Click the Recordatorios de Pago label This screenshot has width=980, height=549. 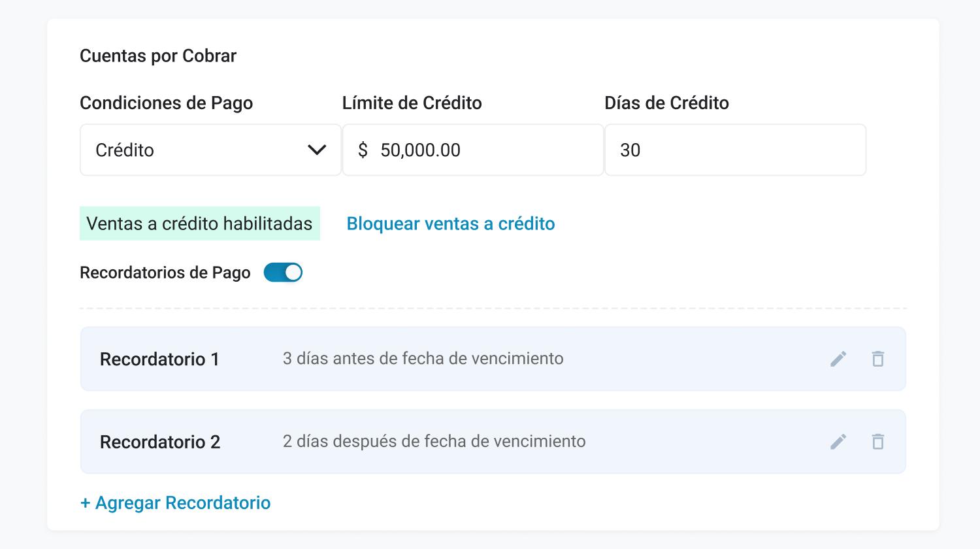point(165,273)
